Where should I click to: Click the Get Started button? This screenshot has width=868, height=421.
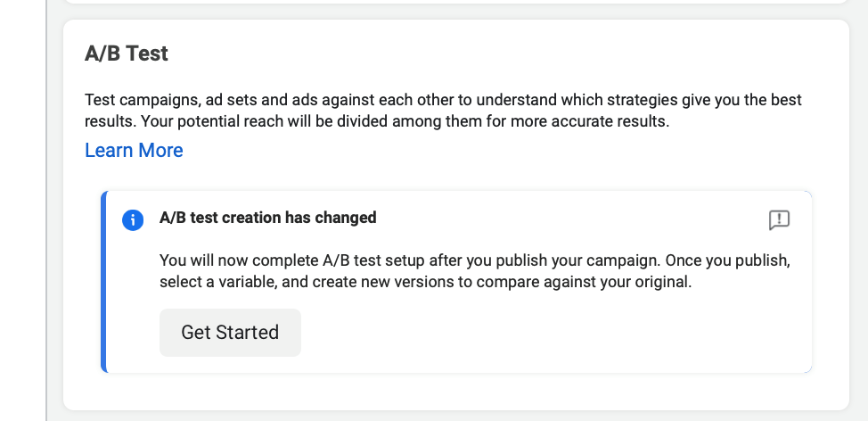[x=230, y=333]
